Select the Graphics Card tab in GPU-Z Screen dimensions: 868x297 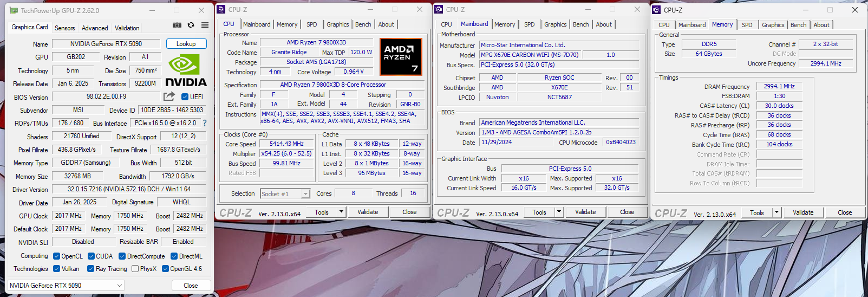tap(30, 27)
